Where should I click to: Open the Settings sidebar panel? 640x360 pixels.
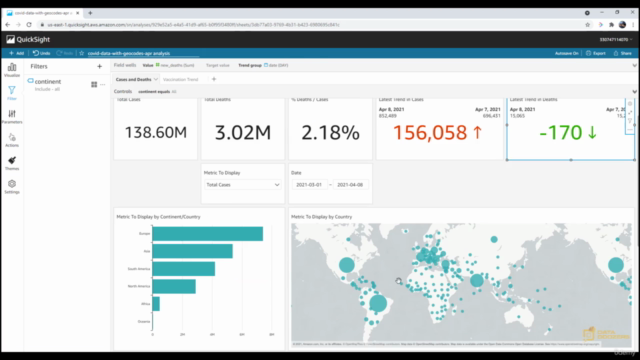click(12, 187)
